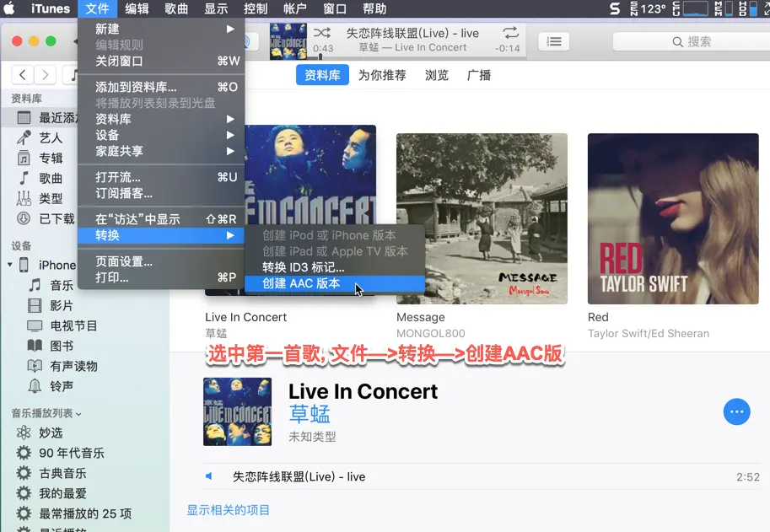This screenshot has width=770, height=532.
Task: Click the now-playing album artwork thumbnail
Action: (288, 41)
